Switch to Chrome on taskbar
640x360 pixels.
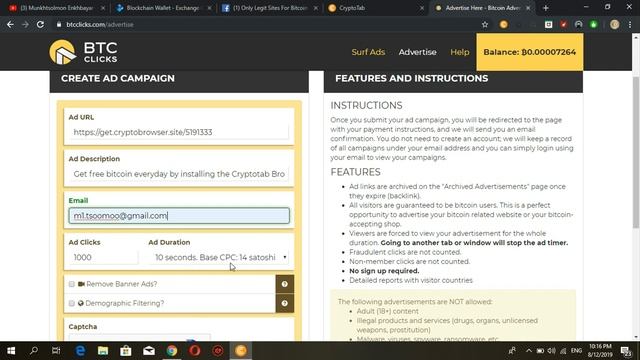pos(172,351)
